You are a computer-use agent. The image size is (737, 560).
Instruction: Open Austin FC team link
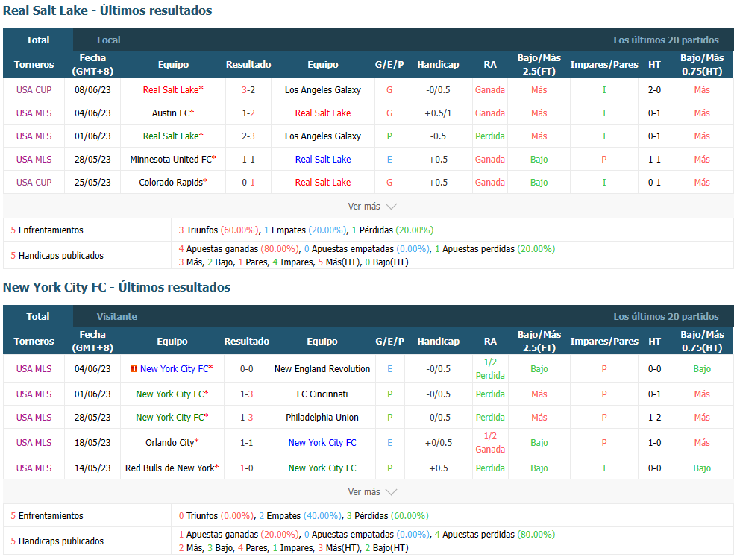(x=171, y=113)
